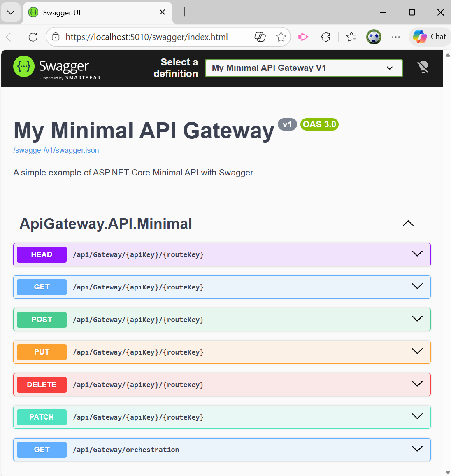Click the DELETE method badge
This screenshot has width=451, height=476.
(x=42, y=384)
